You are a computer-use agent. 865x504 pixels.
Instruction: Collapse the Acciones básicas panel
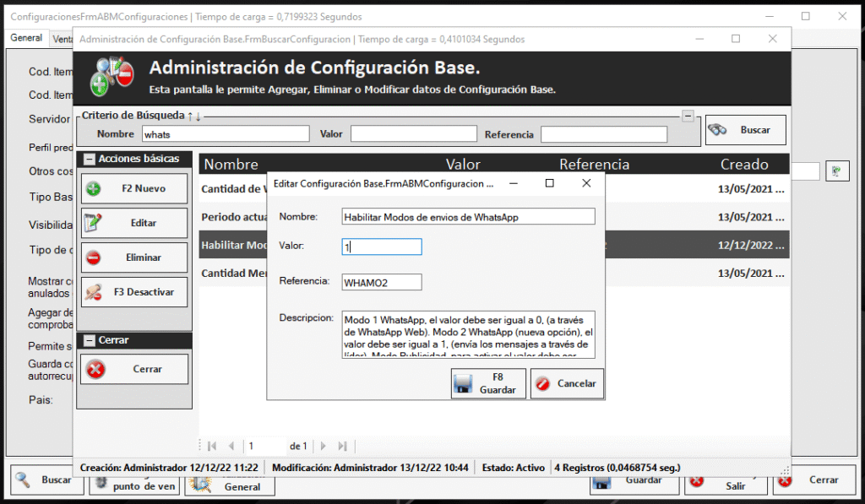tap(88, 159)
